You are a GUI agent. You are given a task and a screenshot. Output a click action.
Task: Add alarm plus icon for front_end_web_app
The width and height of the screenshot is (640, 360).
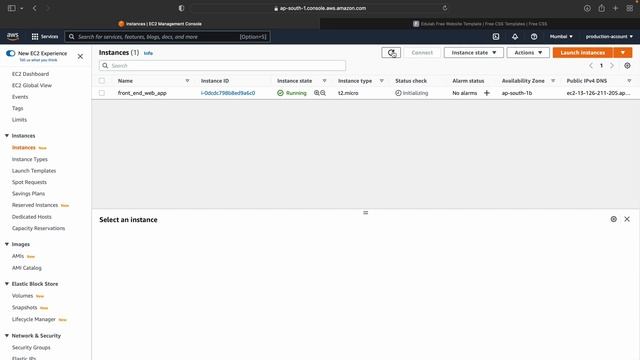pyautogui.click(x=487, y=93)
